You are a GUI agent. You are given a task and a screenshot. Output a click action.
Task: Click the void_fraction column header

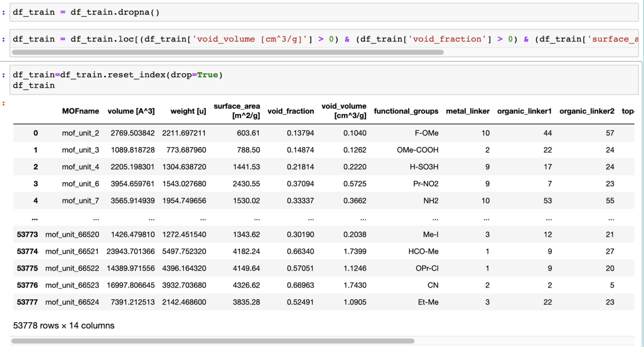tap(291, 111)
